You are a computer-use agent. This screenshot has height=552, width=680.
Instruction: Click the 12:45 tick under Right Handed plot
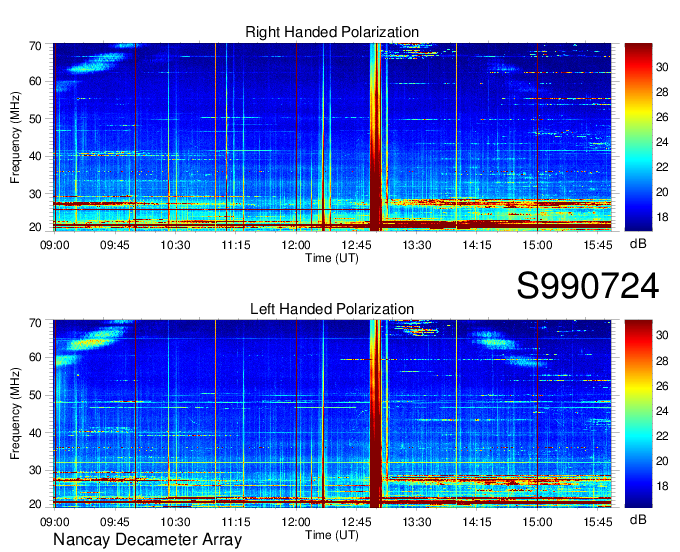click(x=356, y=245)
